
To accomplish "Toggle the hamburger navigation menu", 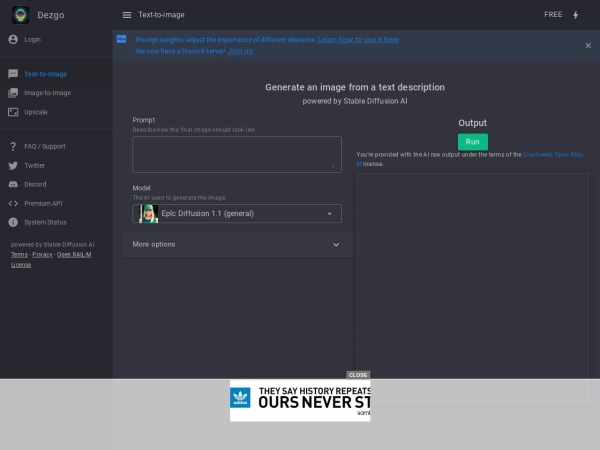I will coord(126,15).
